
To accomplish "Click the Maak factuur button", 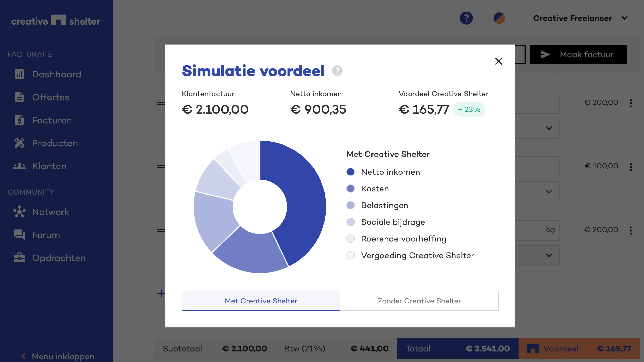I will pos(578,54).
